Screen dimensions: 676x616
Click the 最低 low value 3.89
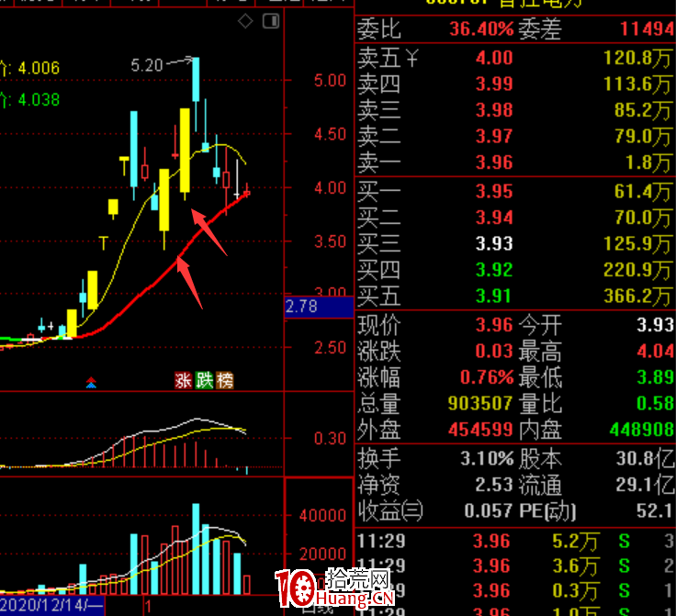(655, 378)
